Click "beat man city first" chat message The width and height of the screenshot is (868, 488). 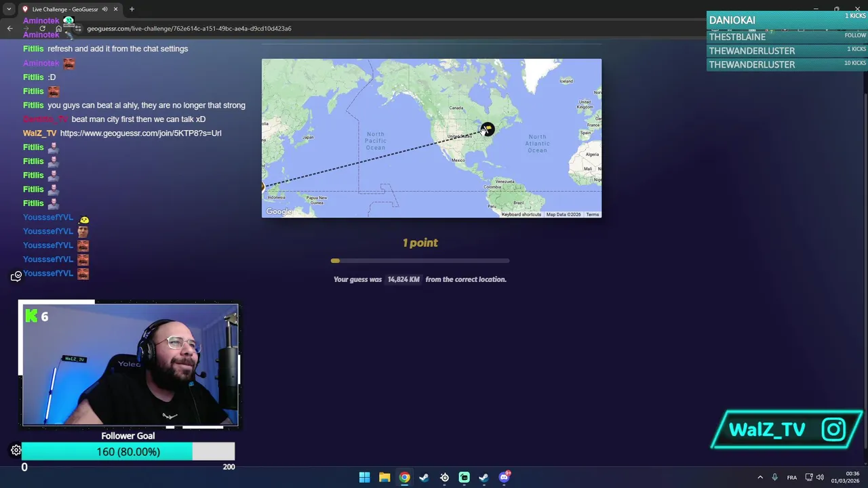pos(138,119)
